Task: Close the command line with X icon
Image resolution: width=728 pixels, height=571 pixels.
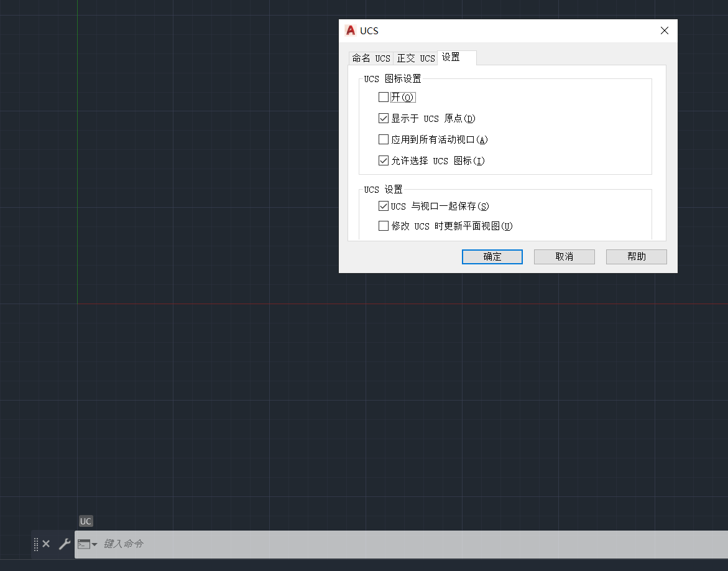Action: [46, 544]
